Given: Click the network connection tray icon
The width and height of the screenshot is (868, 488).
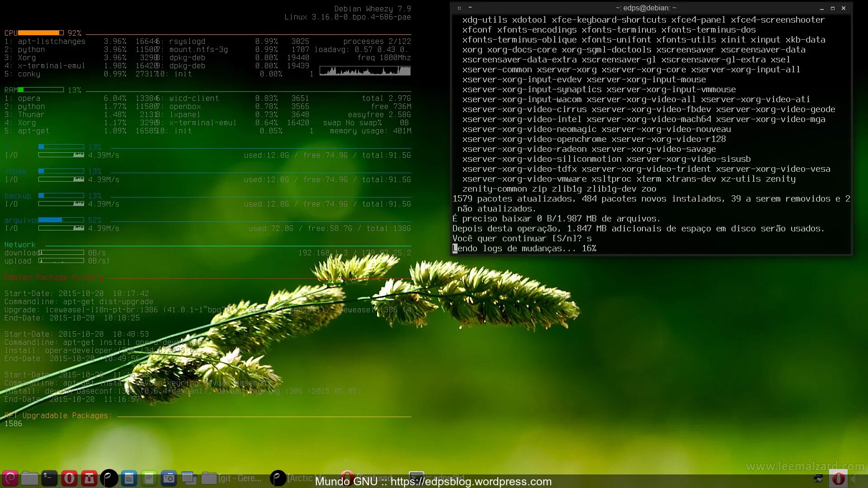Looking at the screenshot, I should 818,479.
